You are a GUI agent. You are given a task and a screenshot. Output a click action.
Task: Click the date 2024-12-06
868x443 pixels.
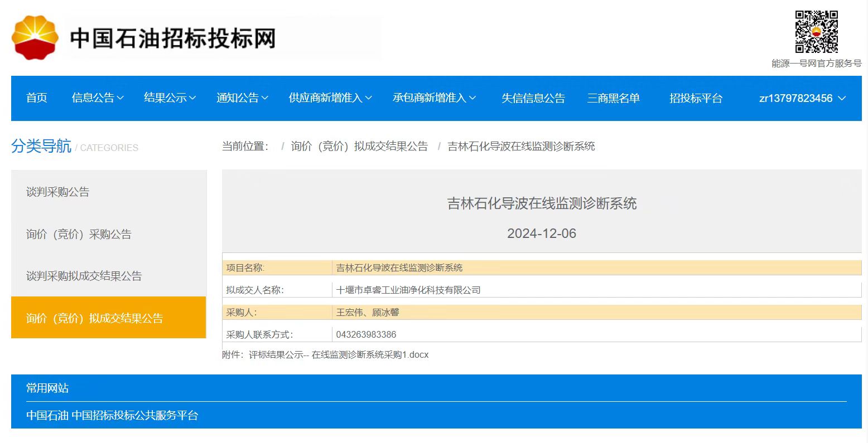tap(542, 233)
